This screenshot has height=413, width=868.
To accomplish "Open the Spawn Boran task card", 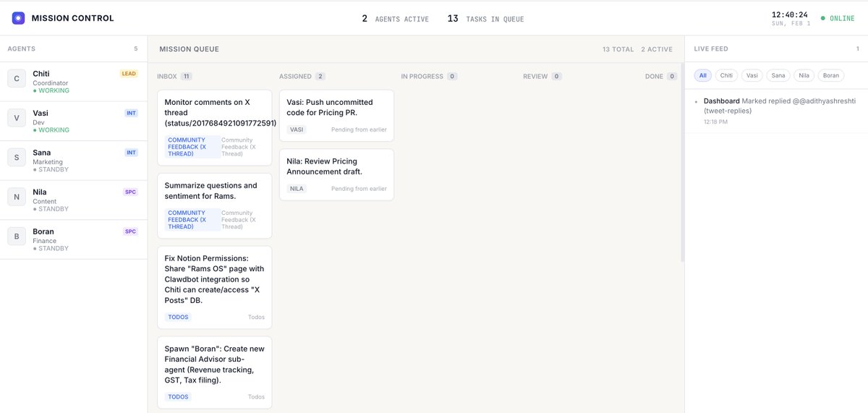I will (214, 372).
